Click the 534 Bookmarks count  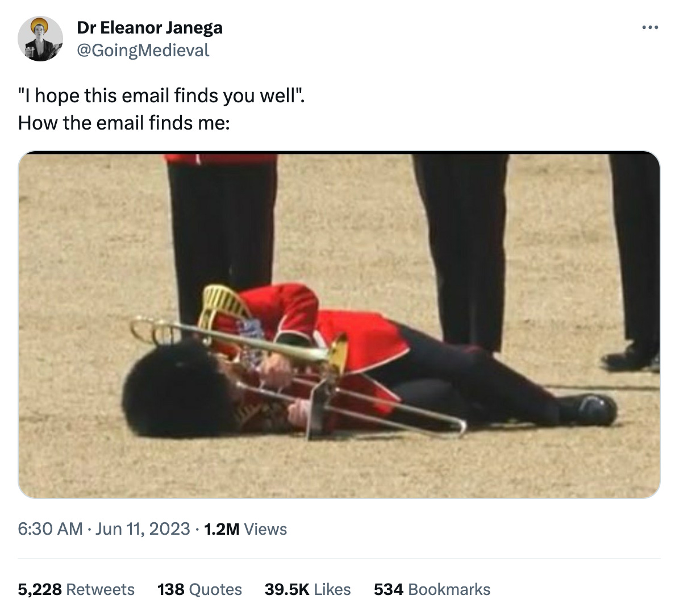pos(432,589)
